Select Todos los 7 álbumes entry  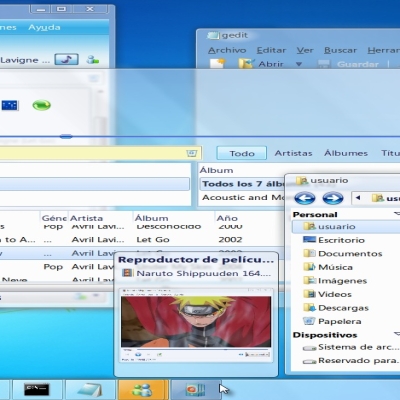[x=242, y=184]
